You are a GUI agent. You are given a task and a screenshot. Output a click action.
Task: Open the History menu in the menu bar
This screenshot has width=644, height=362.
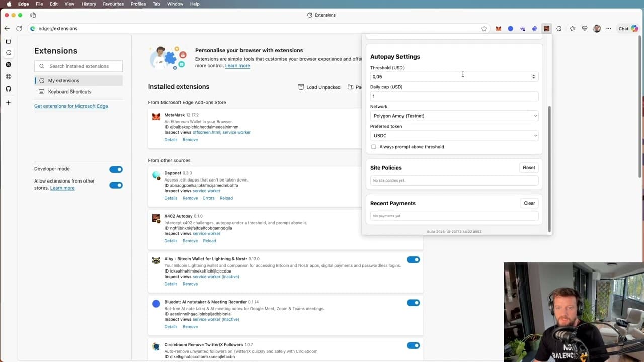(88, 4)
